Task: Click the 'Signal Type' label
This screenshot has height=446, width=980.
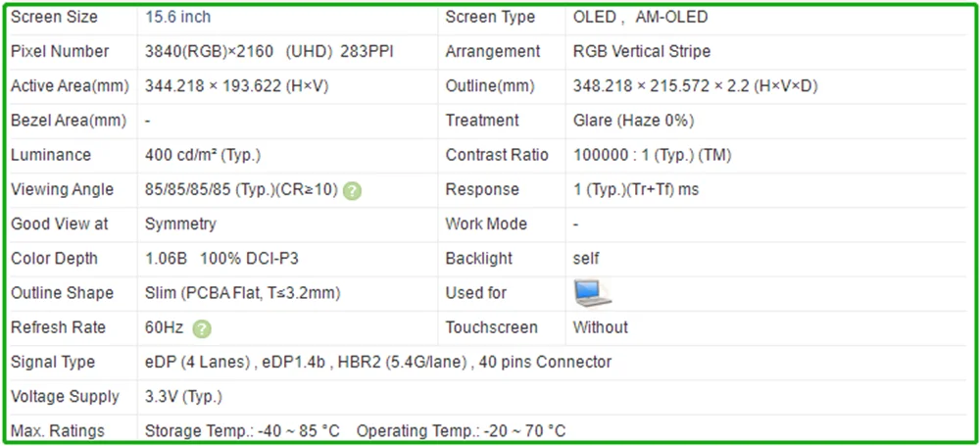Action: coord(53,362)
